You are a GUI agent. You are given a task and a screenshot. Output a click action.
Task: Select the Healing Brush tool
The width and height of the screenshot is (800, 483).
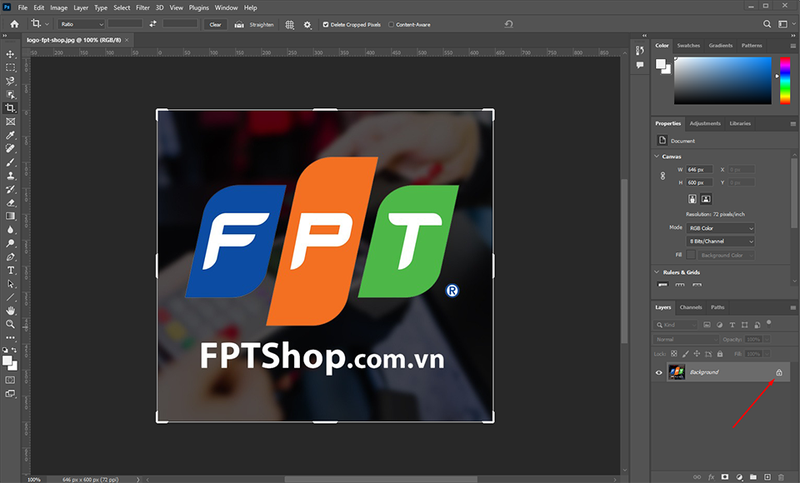10,148
